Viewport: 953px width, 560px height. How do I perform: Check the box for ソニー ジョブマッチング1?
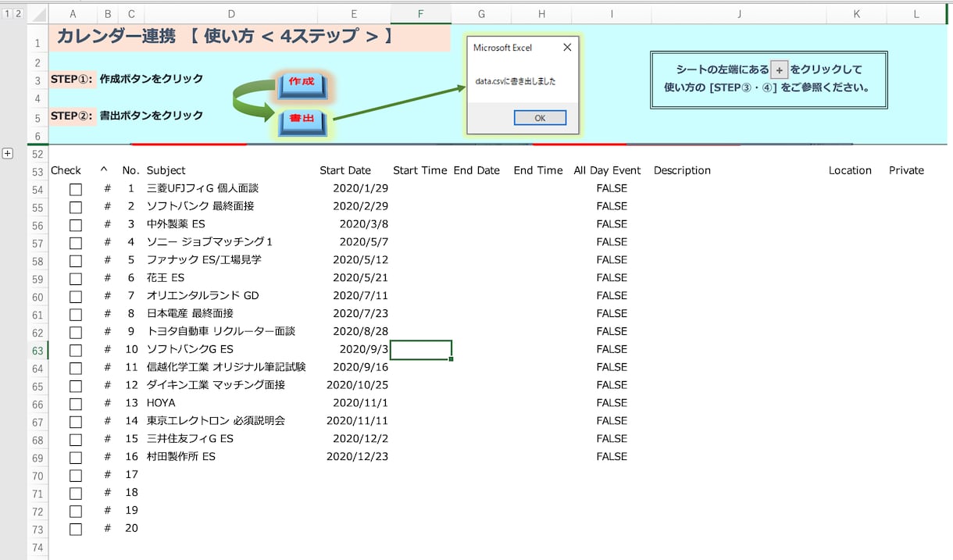coord(75,243)
